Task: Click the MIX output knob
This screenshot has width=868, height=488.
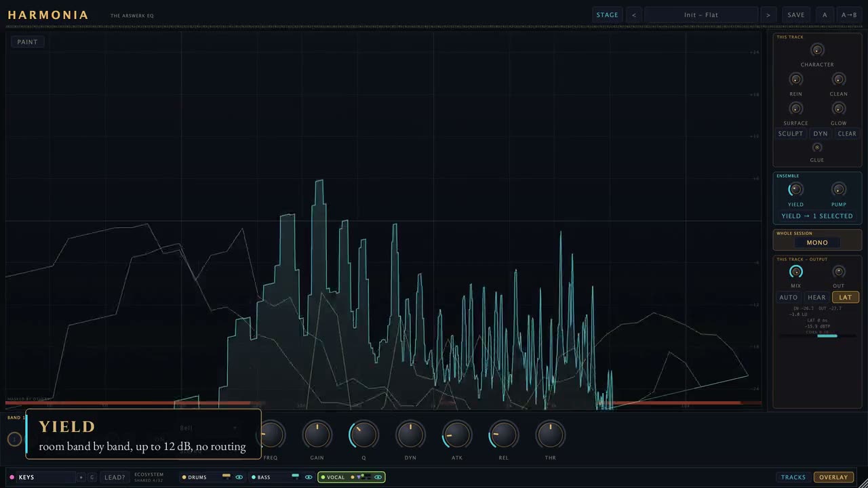Action: (795, 272)
